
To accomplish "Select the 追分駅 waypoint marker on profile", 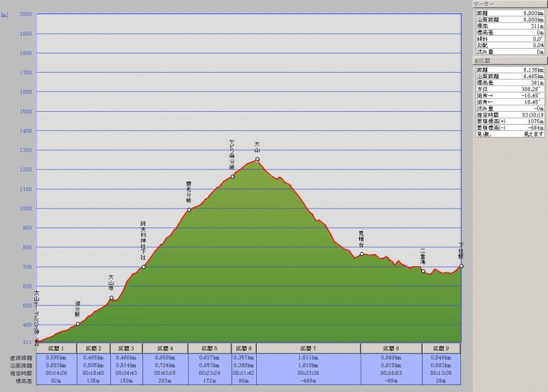I will [78, 323].
